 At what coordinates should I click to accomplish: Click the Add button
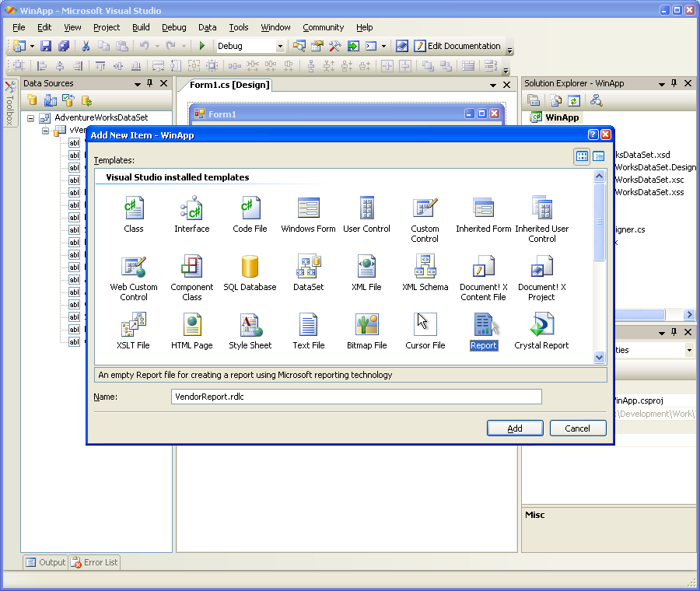point(515,428)
